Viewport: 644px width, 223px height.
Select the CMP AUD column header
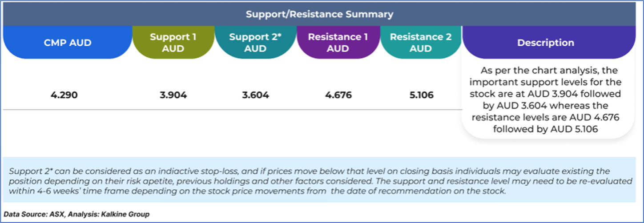coord(68,43)
